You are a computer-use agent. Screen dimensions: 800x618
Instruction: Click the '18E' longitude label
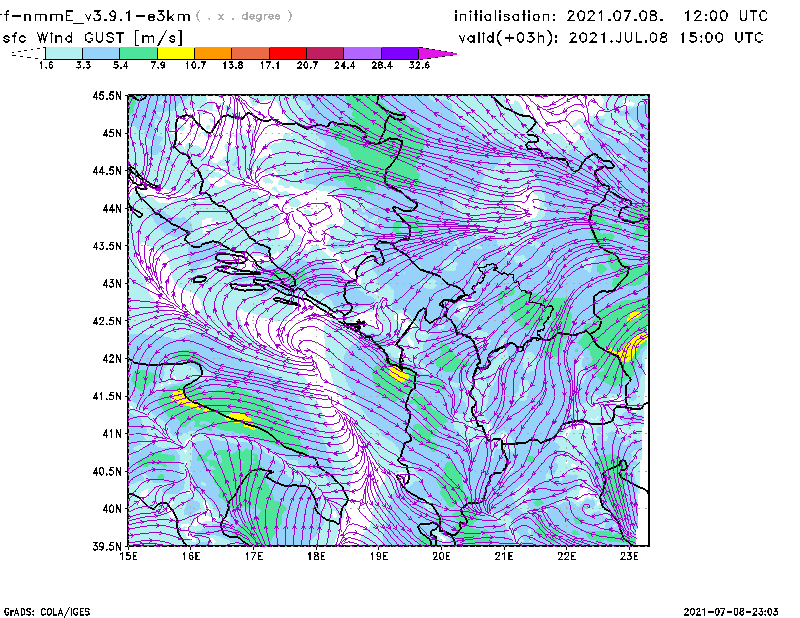[316, 556]
